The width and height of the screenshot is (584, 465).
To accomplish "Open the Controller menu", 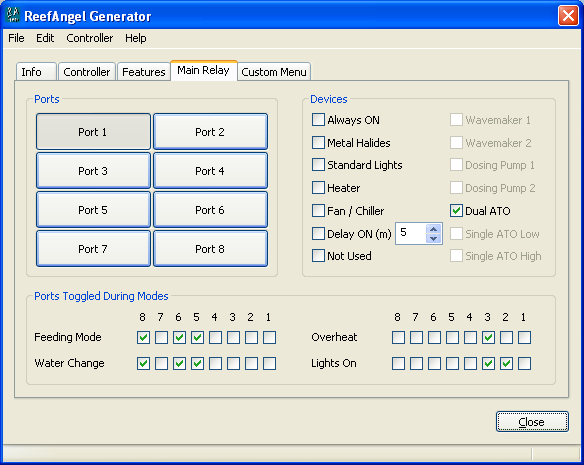I will (x=89, y=38).
